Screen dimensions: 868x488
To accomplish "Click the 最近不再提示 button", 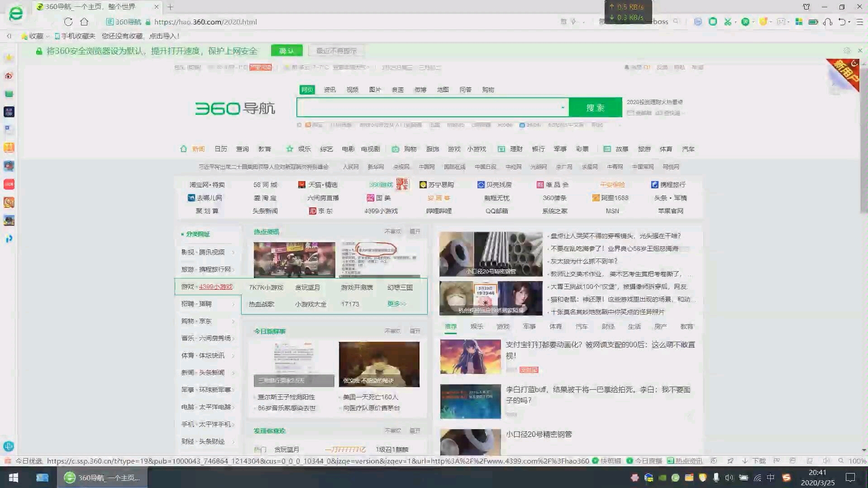I will (337, 51).
